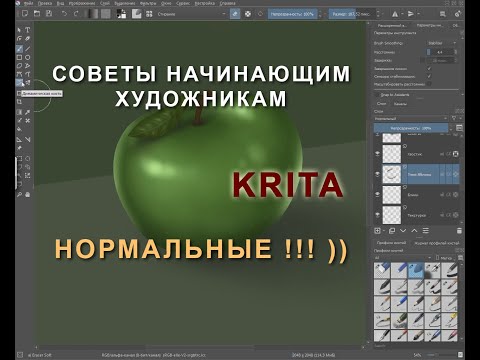Adjust the layer opacity slider

click(x=411, y=128)
